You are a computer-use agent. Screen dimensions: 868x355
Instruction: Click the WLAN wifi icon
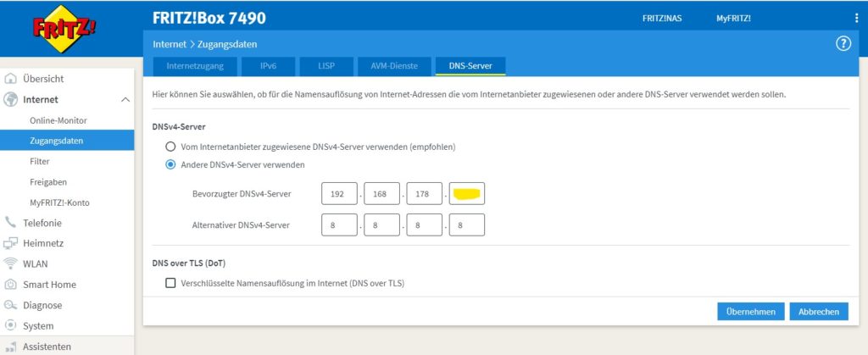click(11, 263)
